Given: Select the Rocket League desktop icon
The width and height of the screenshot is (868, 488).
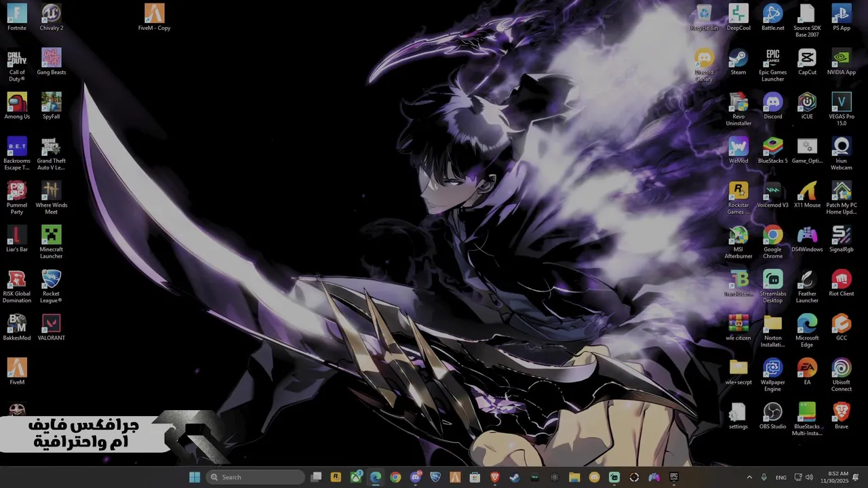Looking at the screenshot, I should point(52,287).
